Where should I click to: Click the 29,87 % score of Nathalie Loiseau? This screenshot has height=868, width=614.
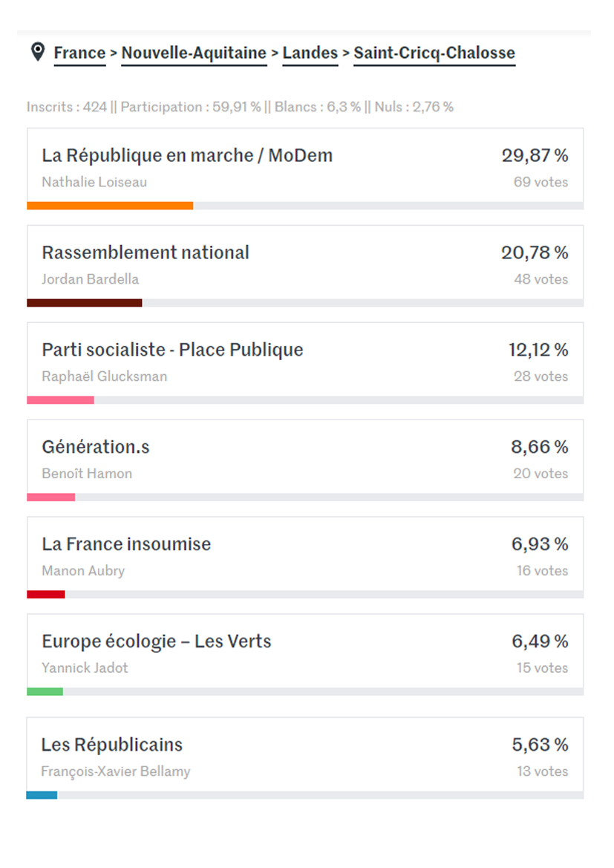pos(535,155)
